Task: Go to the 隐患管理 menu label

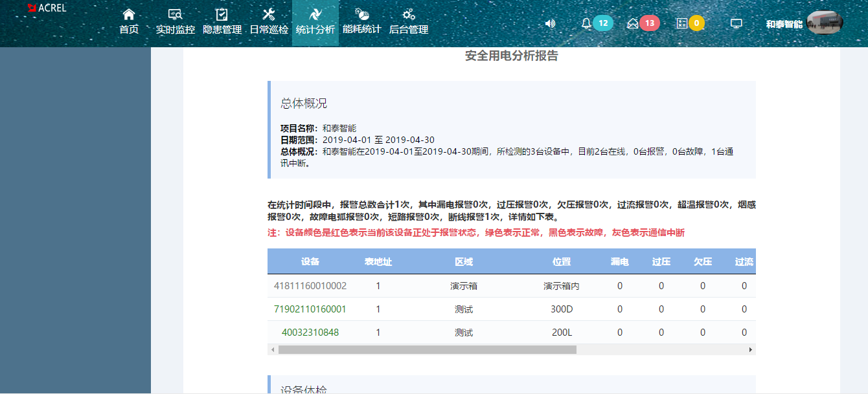Action: [222, 30]
